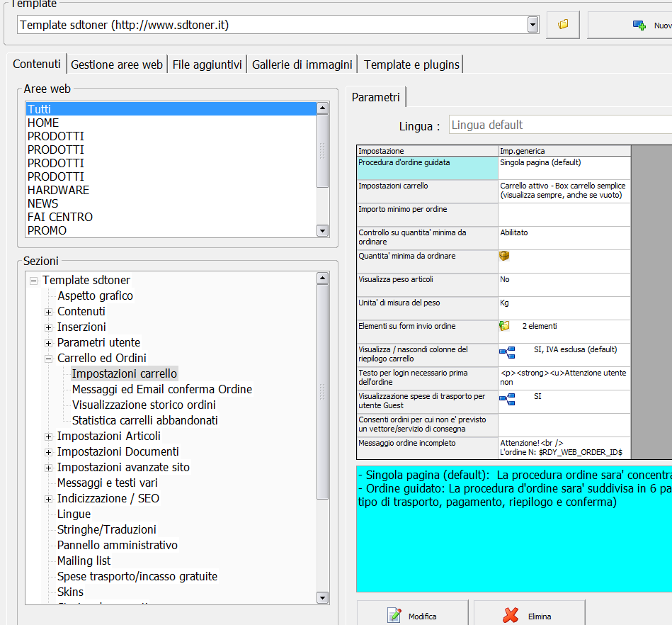The height and width of the screenshot is (625, 672).
Task: Click the Nuovo button
Action: pos(630,25)
